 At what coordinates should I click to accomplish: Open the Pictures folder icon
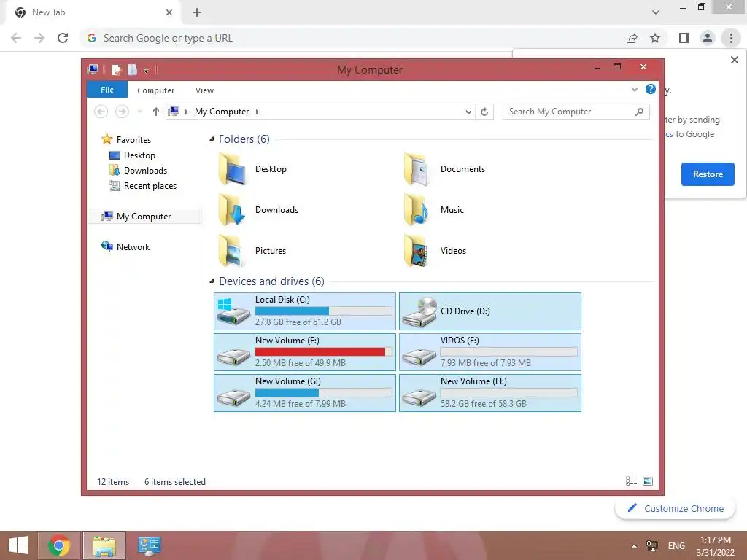point(232,251)
